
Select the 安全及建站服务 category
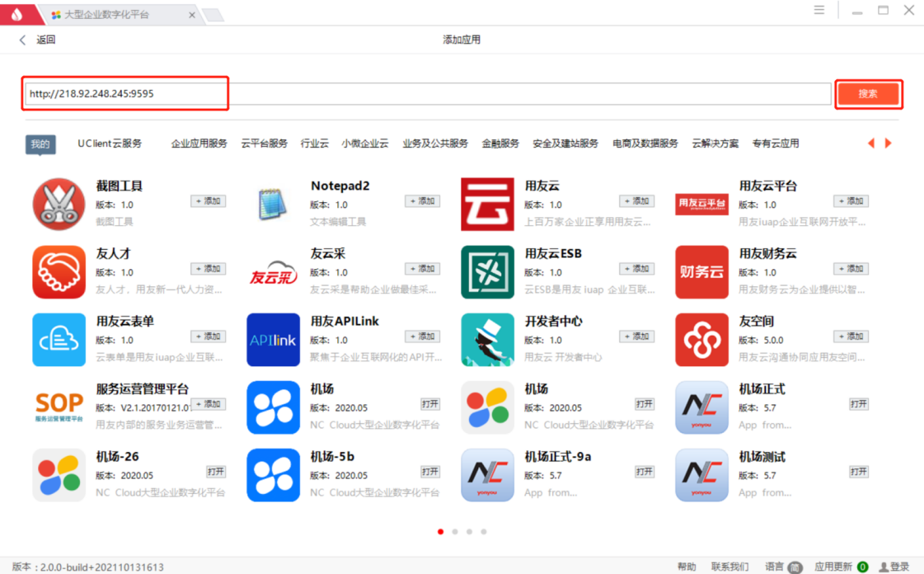click(565, 143)
